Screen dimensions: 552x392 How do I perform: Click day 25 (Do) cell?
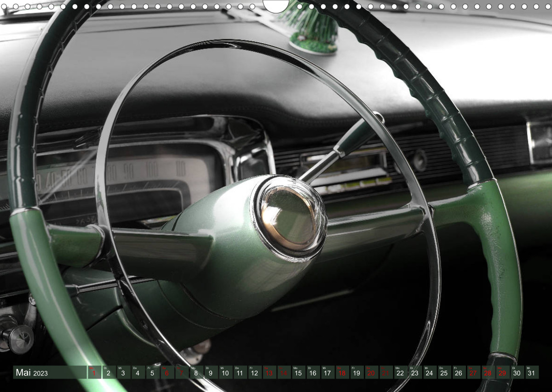click(x=444, y=372)
